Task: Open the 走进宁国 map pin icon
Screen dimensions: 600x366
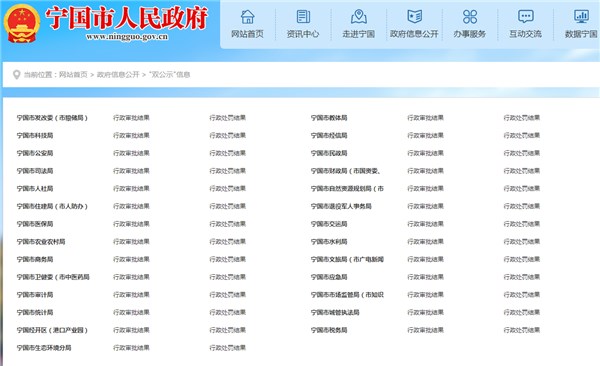Action: click(359, 17)
